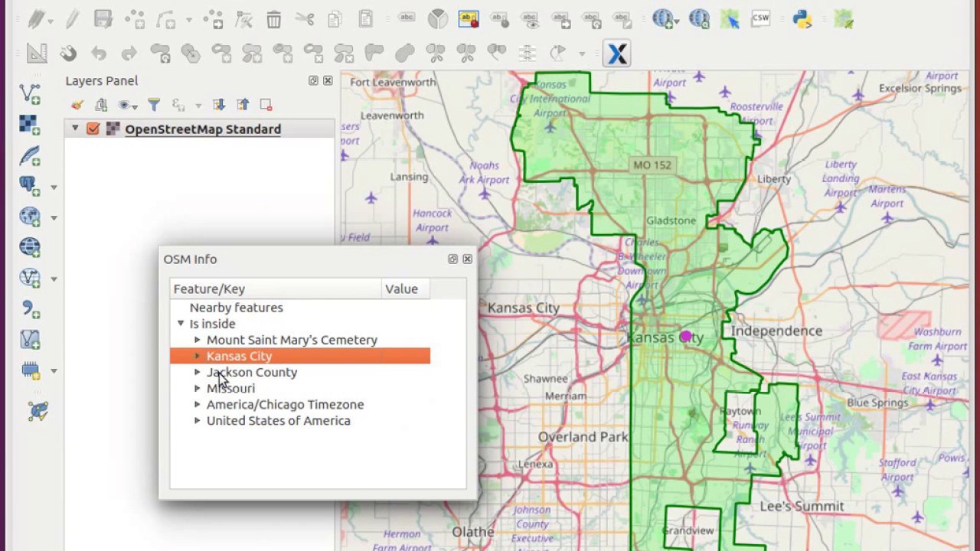This screenshot has width=980, height=551.
Task: Expand the Jackson County tree entry
Action: (198, 372)
